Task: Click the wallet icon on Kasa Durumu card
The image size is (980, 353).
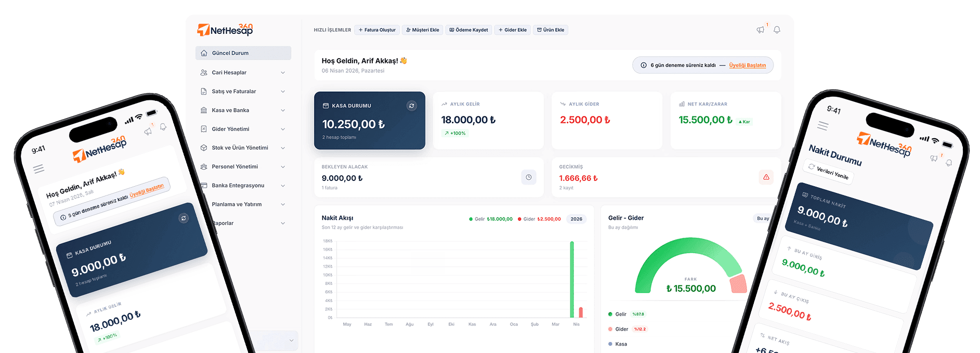Action: [326, 106]
